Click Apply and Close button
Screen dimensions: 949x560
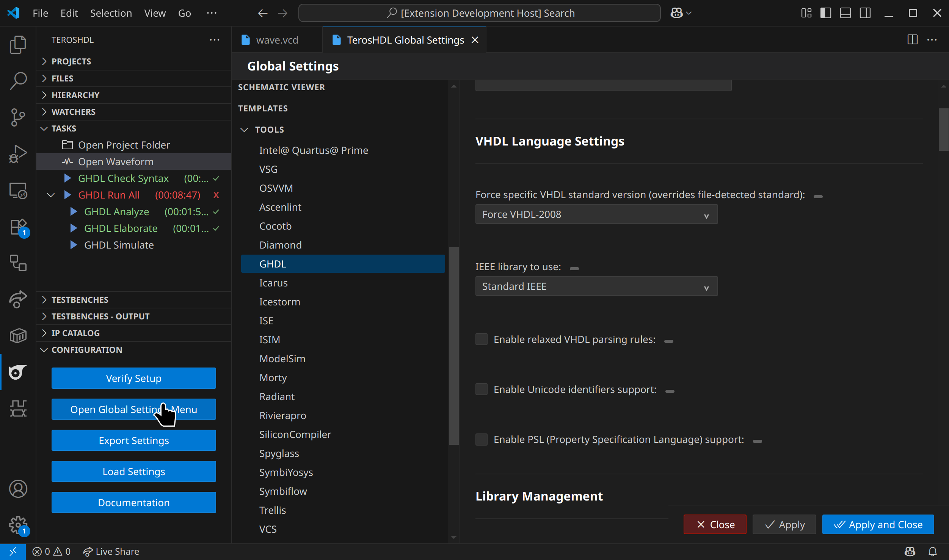pos(878,524)
